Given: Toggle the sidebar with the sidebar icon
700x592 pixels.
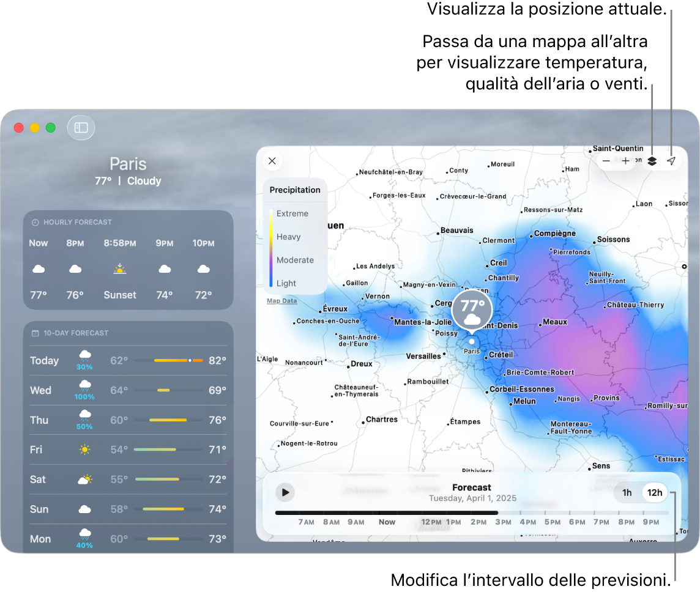Looking at the screenshot, I should click(81, 128).
